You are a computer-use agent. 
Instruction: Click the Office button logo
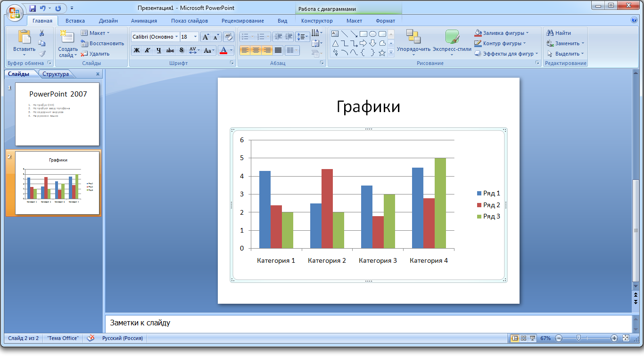pos(14,12)
